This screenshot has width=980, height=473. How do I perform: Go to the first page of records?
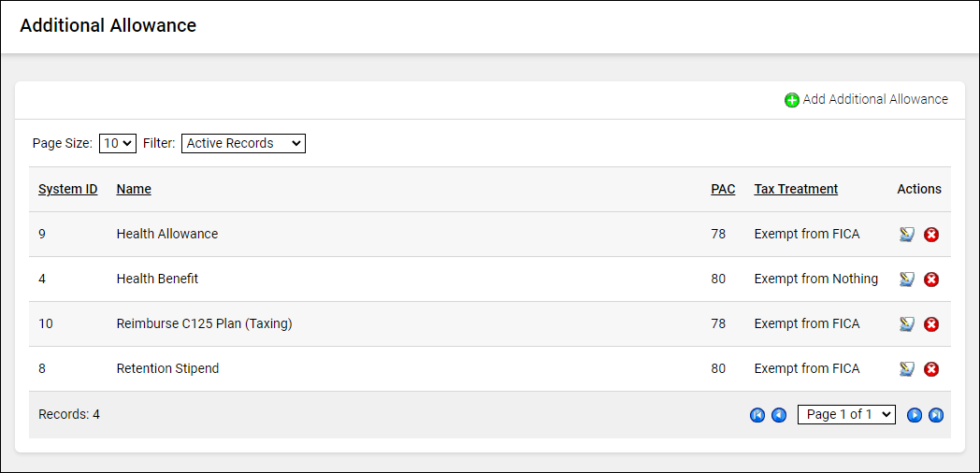(757, 415)
